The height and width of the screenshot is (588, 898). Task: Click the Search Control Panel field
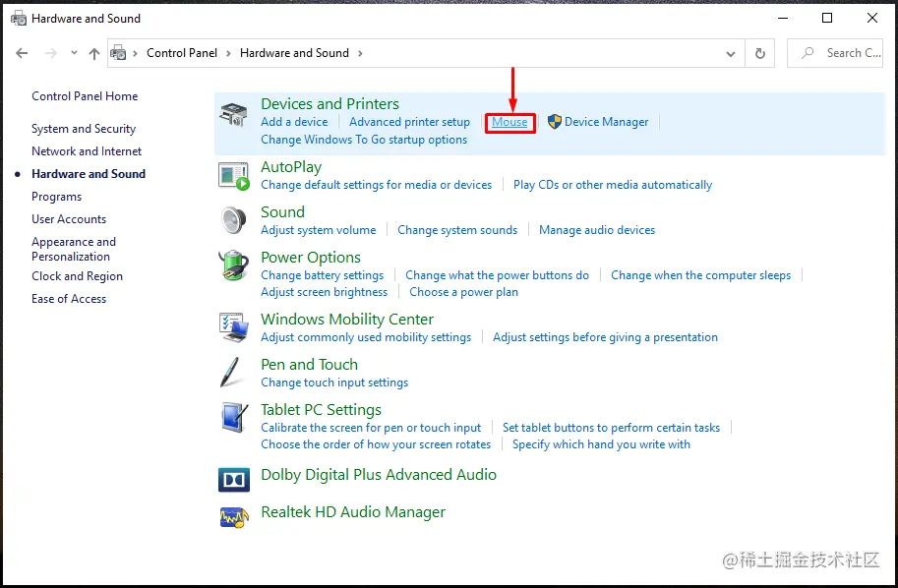pos(835,53)
